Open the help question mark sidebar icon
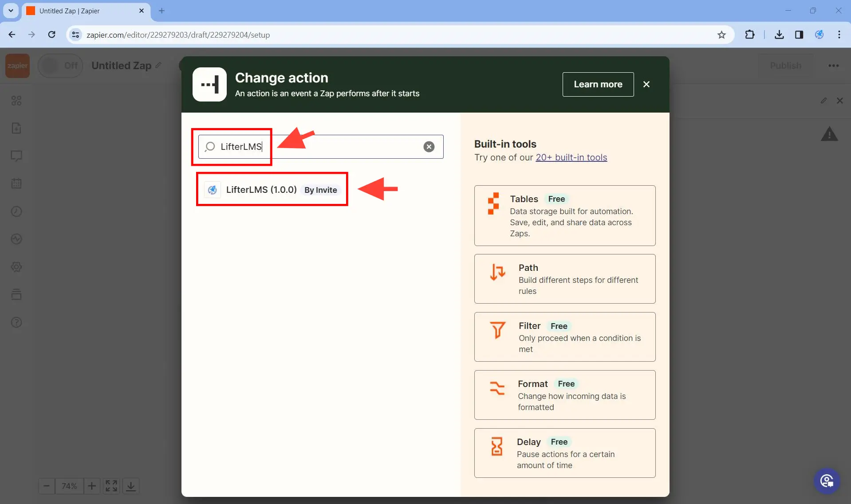Image resolution: width=851 pixels, height=504 pixels. pos(16,322)
